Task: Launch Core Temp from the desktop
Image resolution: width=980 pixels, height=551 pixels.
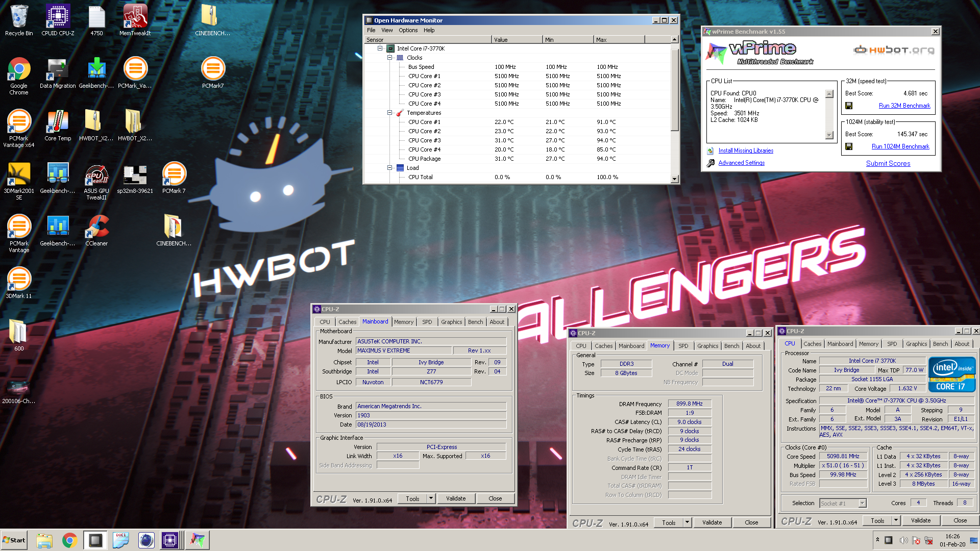Action: [x=58, y=125]
